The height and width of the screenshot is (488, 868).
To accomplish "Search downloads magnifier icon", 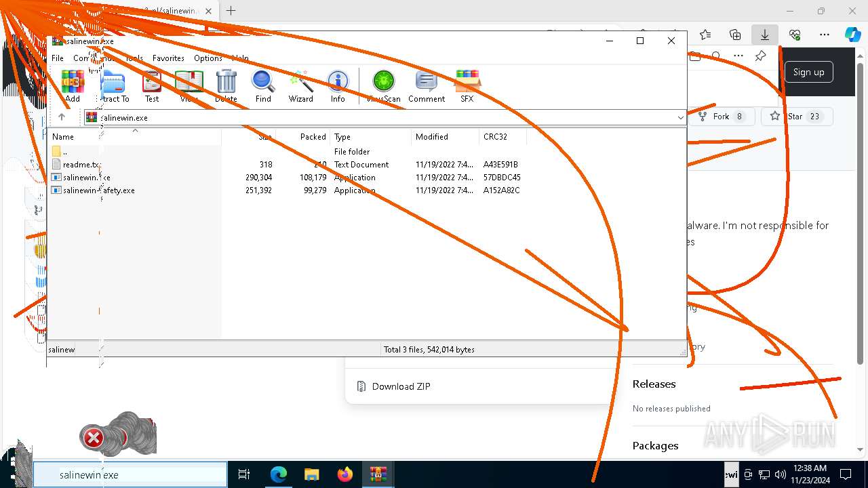I will pos(716,56).
